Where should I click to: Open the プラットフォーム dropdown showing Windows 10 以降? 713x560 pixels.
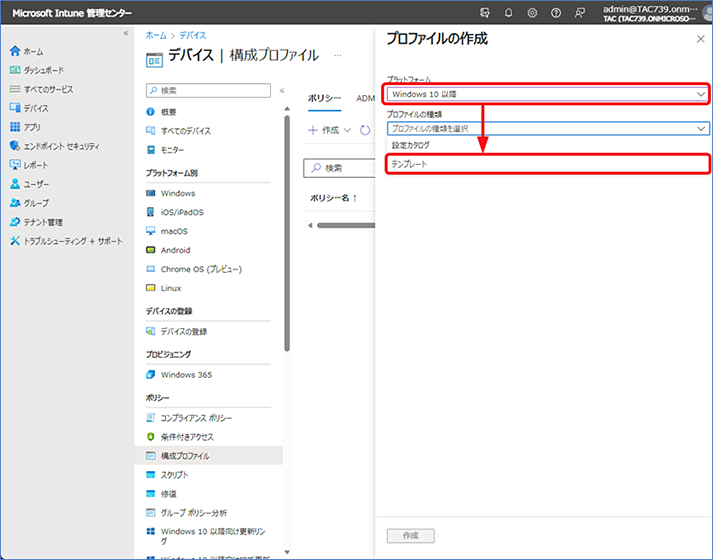click(x=547, y=94)
